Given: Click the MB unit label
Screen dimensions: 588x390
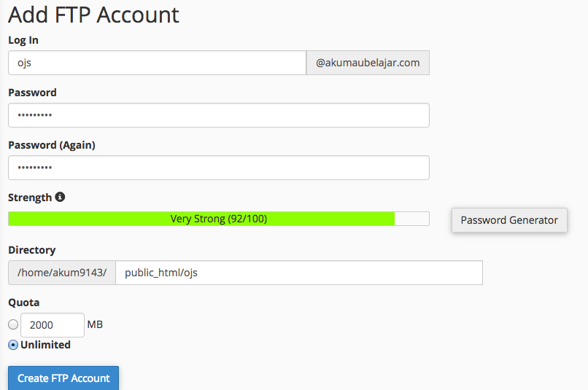Looking at the screenshot, I should [x=95, y=324].
